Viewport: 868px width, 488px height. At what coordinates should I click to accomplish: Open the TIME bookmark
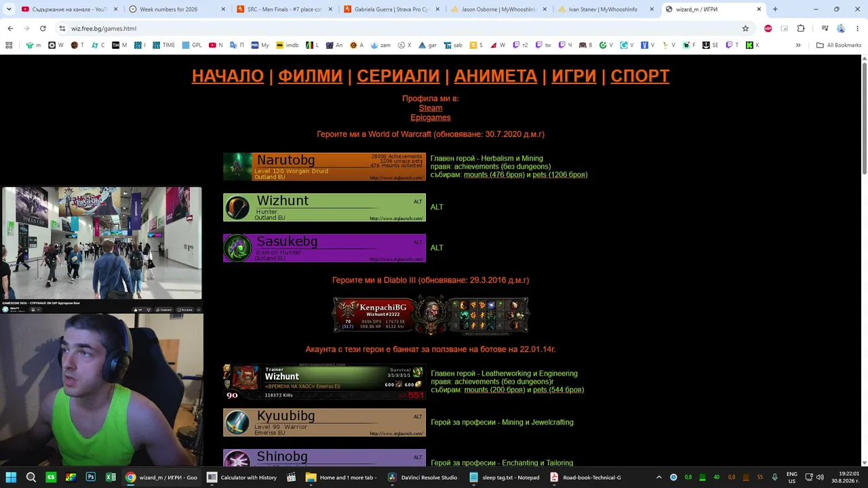[x=163, y=45]
